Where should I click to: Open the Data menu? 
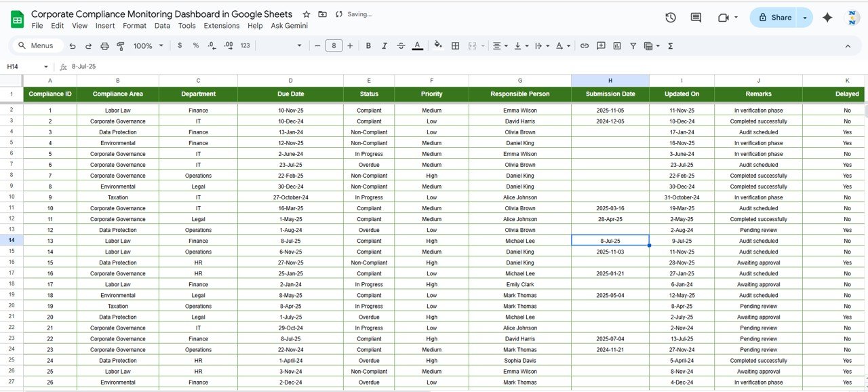(x=162, y=26)
